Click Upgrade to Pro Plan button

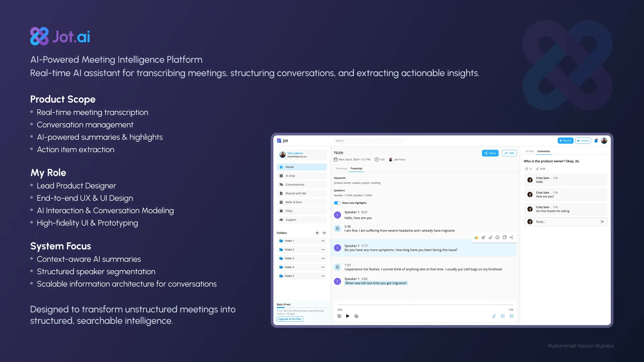coord(290,319)
